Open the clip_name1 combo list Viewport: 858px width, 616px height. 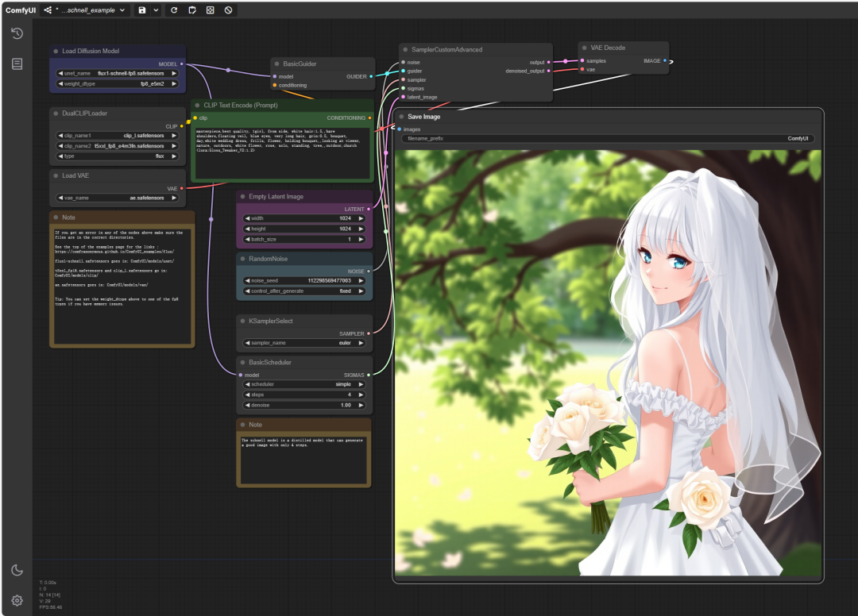(x=118, y=136)
